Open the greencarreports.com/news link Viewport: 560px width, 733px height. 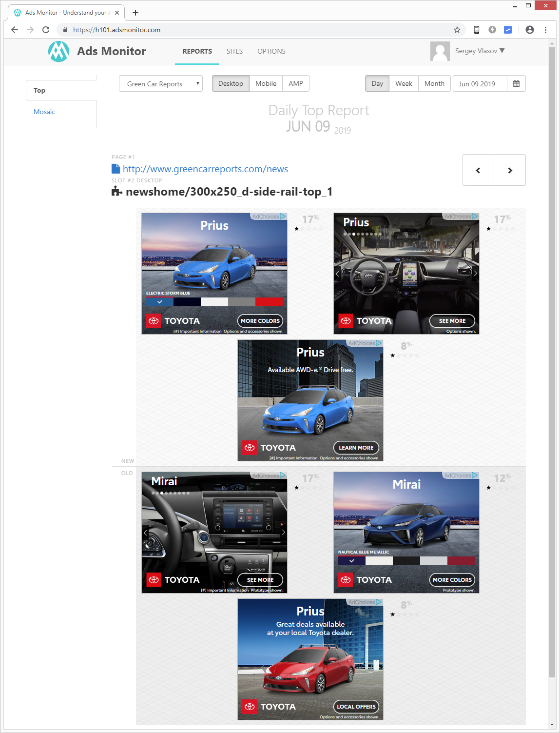point(205,169)
